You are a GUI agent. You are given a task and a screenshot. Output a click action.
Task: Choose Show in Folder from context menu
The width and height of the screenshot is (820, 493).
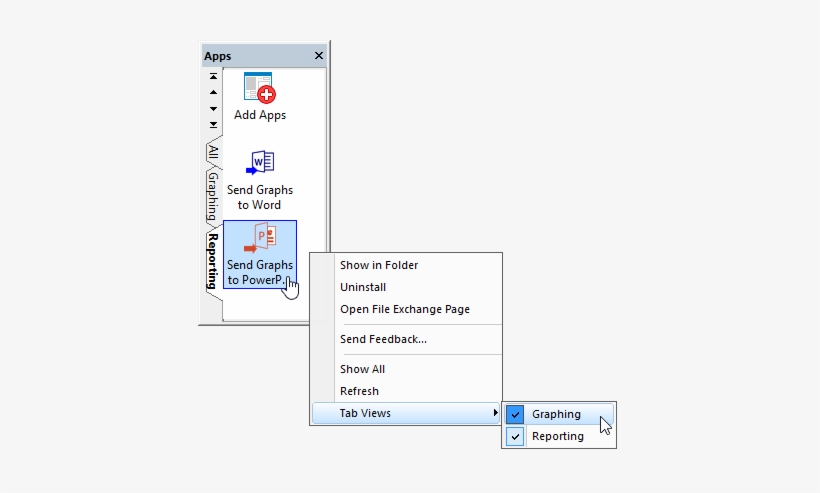pyautogui.click(x=379, y=265)
